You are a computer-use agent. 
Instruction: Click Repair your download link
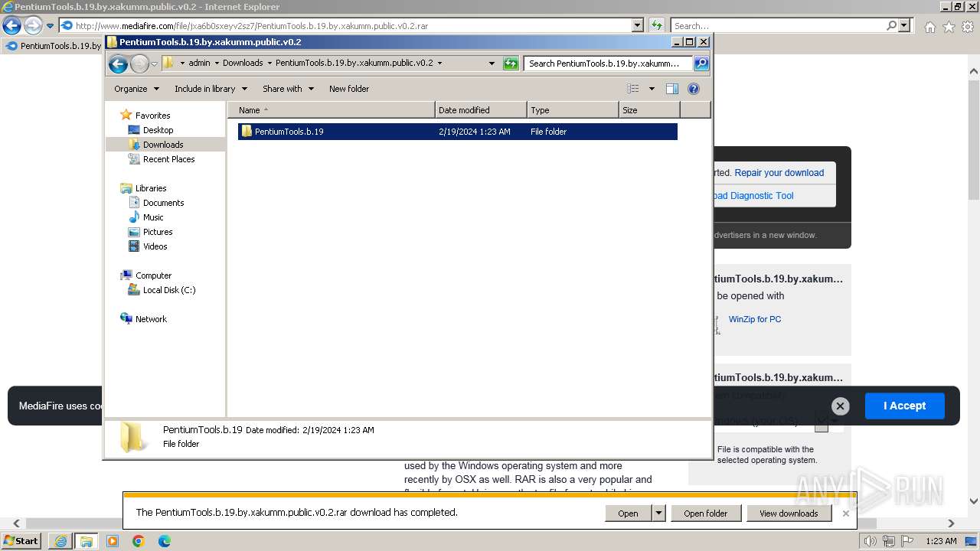pos(779,173)
